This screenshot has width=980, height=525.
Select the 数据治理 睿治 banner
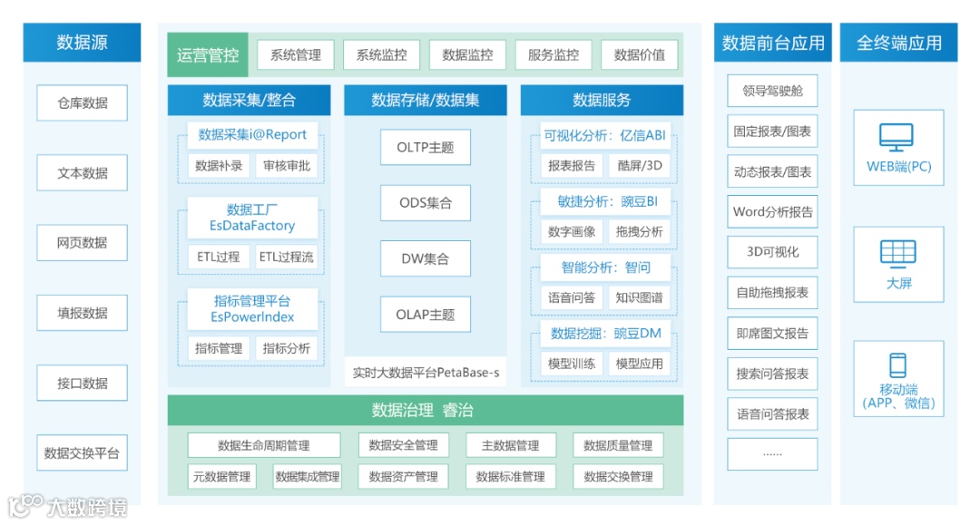[425, 410]
